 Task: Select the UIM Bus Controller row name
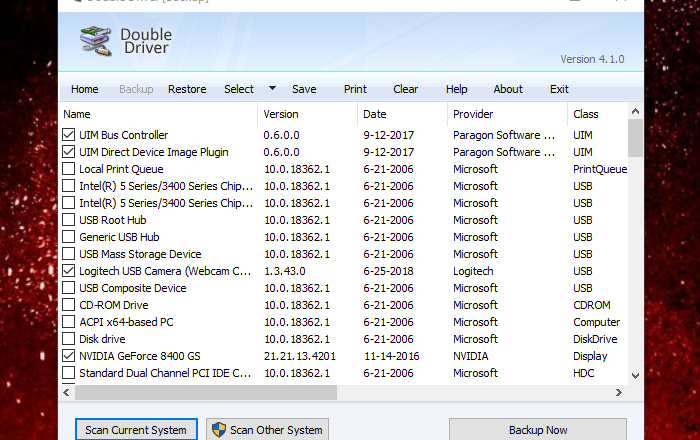[x=124, y=135]
